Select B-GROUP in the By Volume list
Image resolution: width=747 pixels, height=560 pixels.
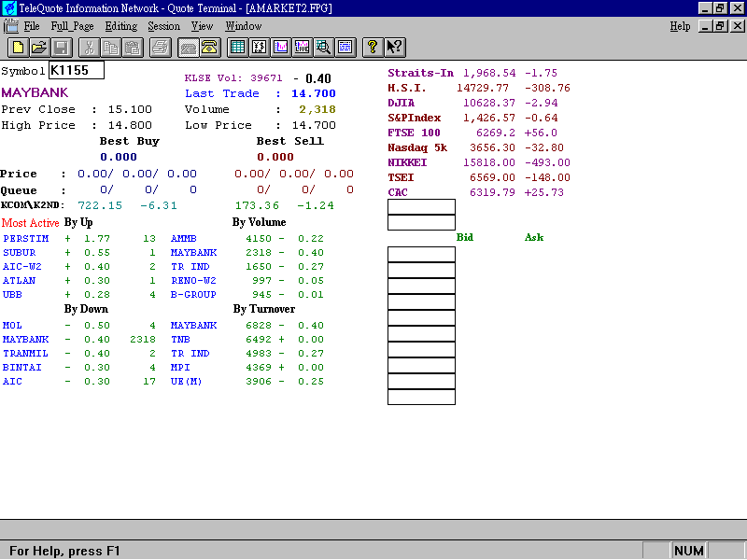point(193,294)
